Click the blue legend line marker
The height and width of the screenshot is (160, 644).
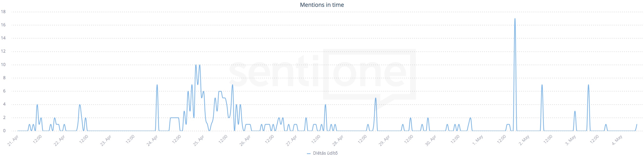tap(308, 153)
